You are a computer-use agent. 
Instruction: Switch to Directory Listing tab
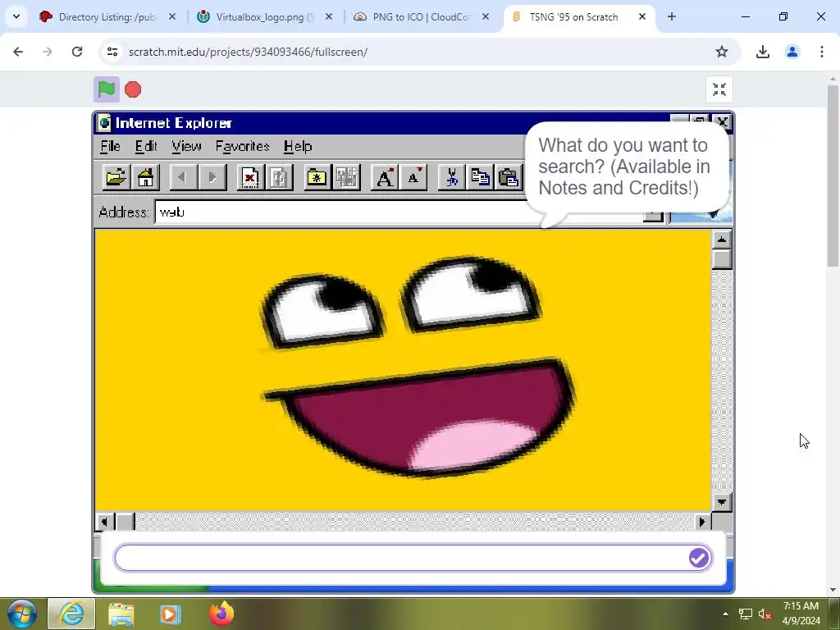pos(106,17)
